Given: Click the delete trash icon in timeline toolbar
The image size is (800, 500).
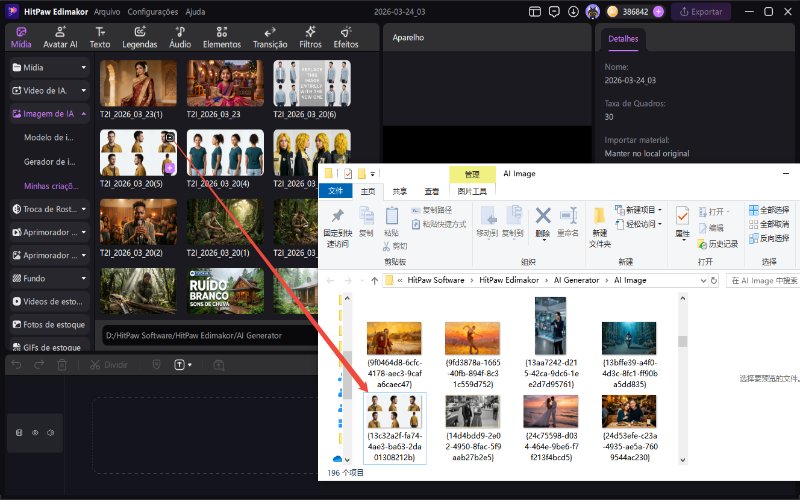Looking at the screenshot, I should point(62,365).
